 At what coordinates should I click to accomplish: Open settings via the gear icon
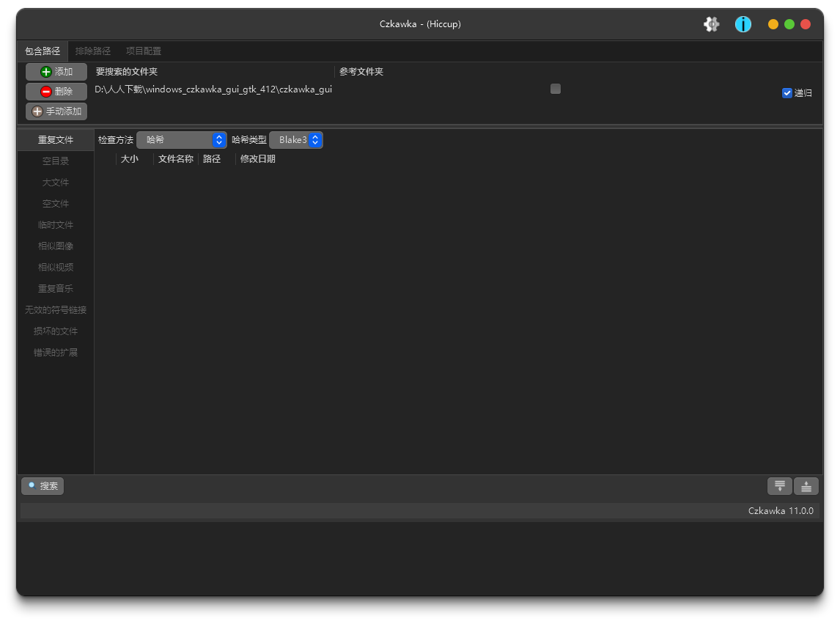click(x=711, y=24)
